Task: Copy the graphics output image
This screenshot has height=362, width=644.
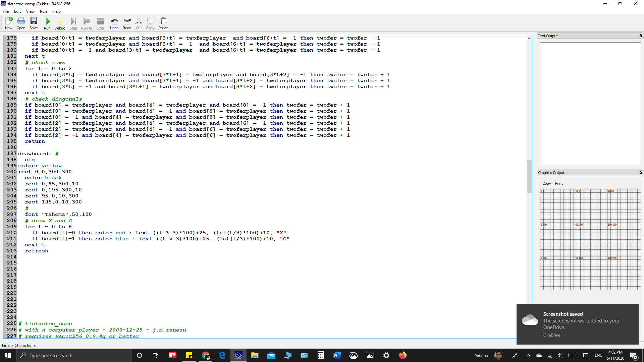Action: [x=546, y=183]
